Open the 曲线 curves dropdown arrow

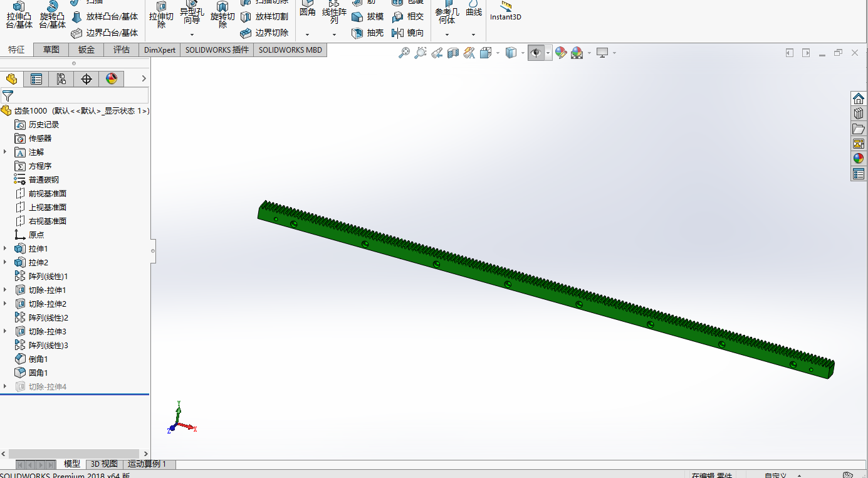pos(473,35)
